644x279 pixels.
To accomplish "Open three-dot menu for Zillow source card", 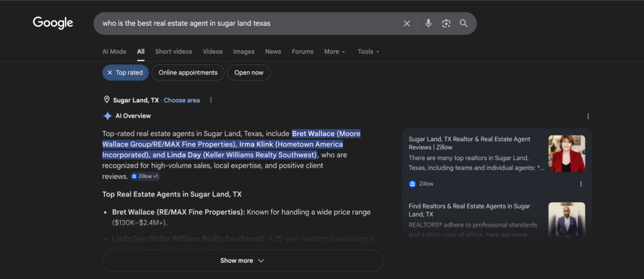I will click(581, 184).
